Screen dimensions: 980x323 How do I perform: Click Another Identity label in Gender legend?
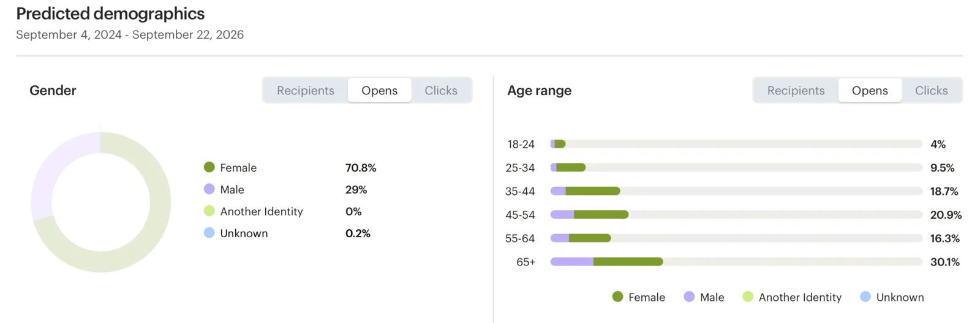tap(262, 211)
